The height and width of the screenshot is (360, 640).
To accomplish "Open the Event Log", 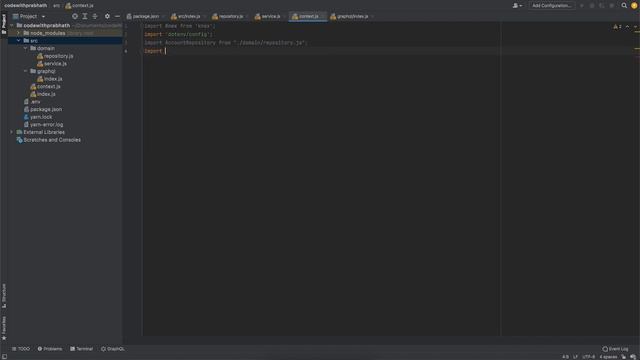I will 616,349.
